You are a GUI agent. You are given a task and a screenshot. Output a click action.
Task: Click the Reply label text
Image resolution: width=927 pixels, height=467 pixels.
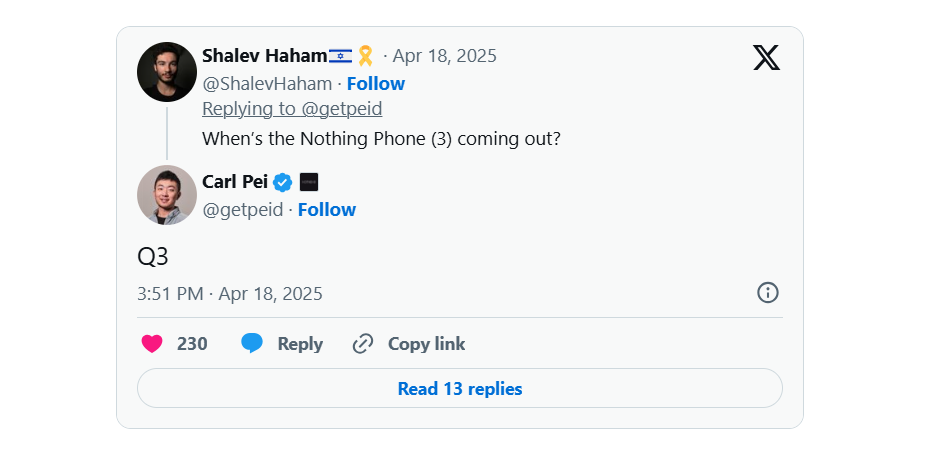[x=300, y=344]
